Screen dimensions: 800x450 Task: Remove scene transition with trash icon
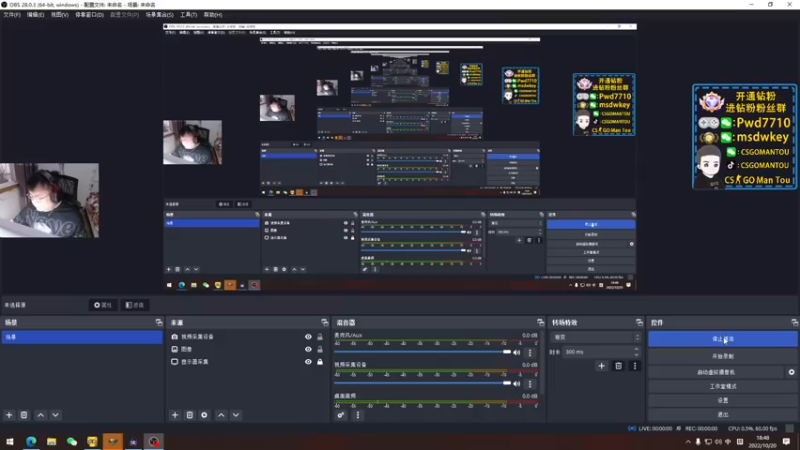tap(618, 366)
